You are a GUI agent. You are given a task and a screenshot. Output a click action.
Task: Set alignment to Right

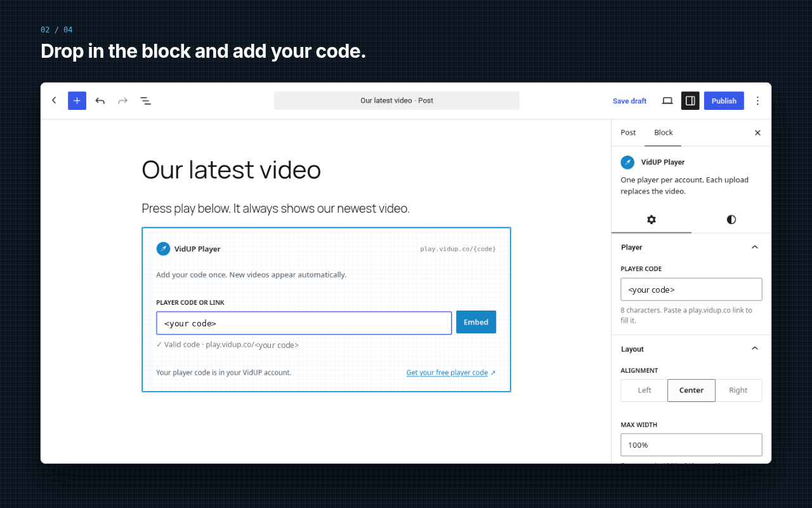(738, 391)
